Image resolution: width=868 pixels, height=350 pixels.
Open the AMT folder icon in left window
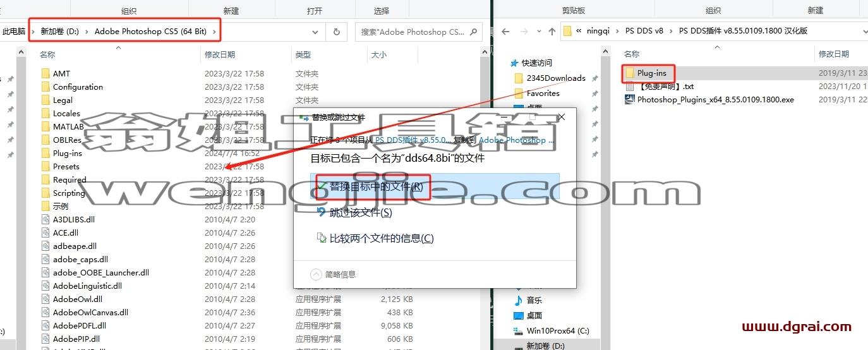tap(45, 73)
